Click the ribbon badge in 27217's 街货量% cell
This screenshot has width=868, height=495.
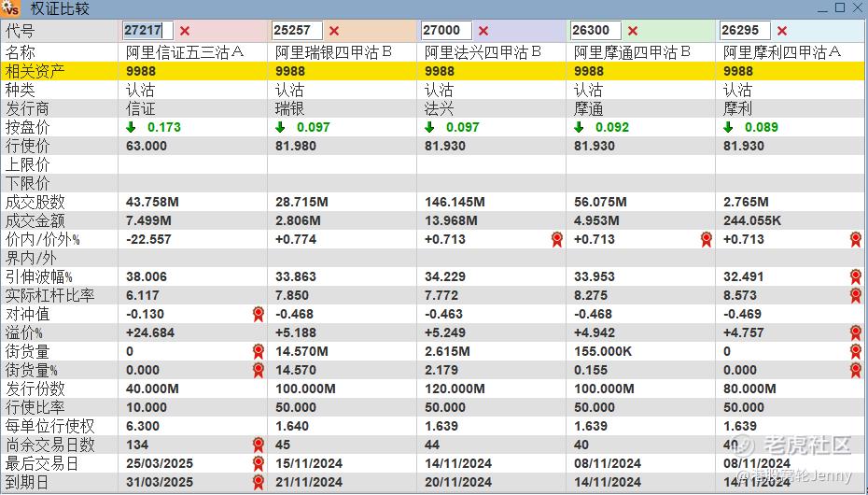click(x=259, y=371)
